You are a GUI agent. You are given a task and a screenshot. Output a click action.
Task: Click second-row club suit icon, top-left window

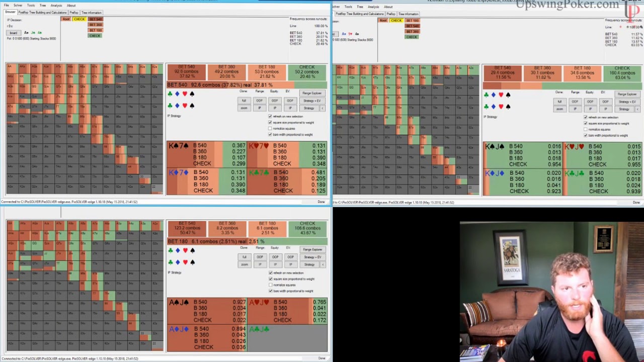pyautogui.click(x=170, y=106)
